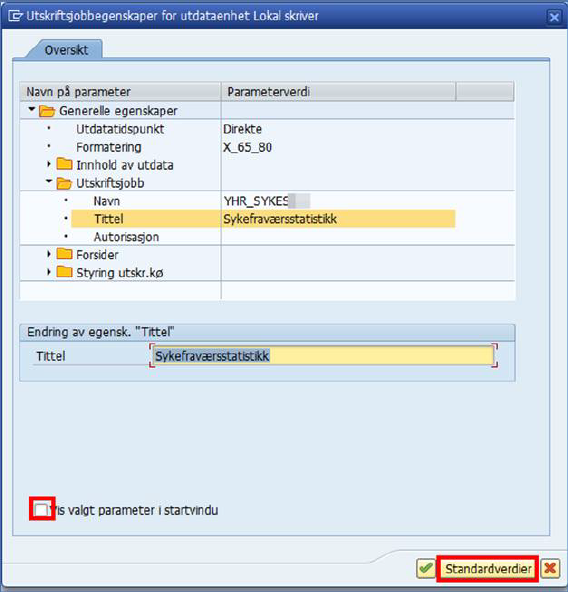Select the Oversikt tab
The width and height of the screenshot is (568, 592).
coord(66,50)
